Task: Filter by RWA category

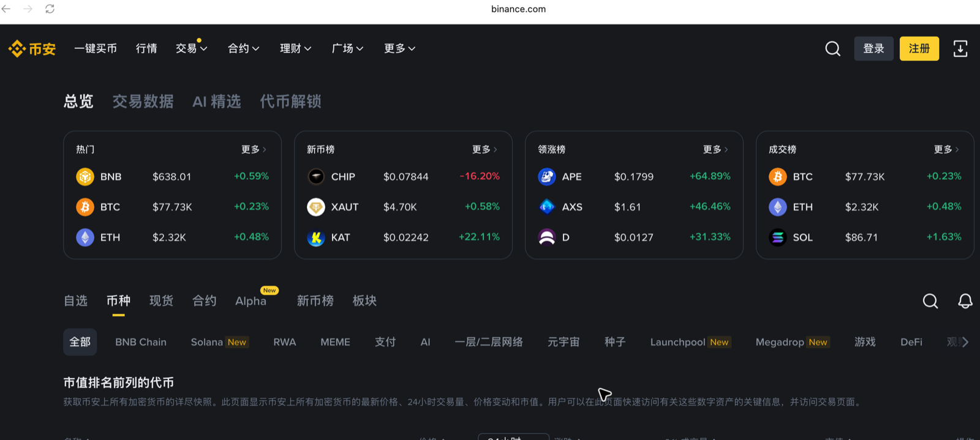Action: click(285, 342)
